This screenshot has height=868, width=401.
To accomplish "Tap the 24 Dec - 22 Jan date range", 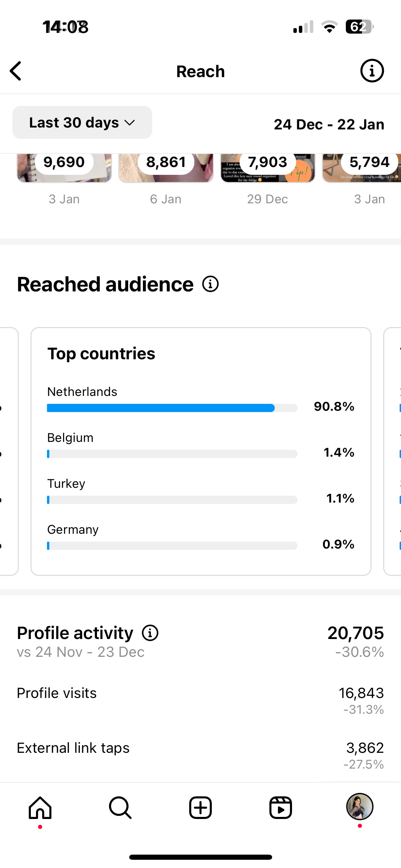I will click(x=329, y=124).
